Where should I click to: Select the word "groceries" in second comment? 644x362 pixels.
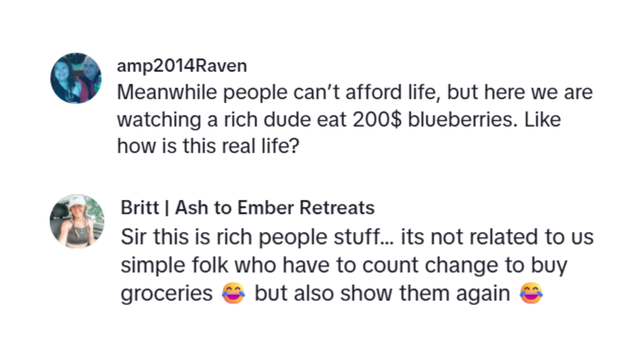pyautogui.click(x=166, y=294)
